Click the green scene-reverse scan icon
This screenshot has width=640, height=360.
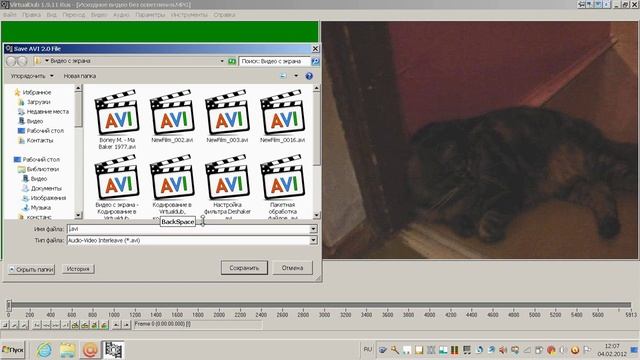95,325
